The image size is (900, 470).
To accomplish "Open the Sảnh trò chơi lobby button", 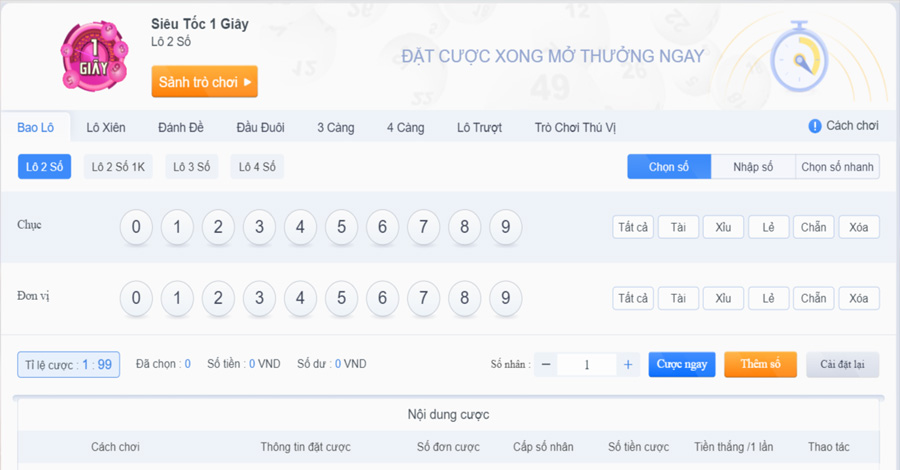I will (204, 81).
